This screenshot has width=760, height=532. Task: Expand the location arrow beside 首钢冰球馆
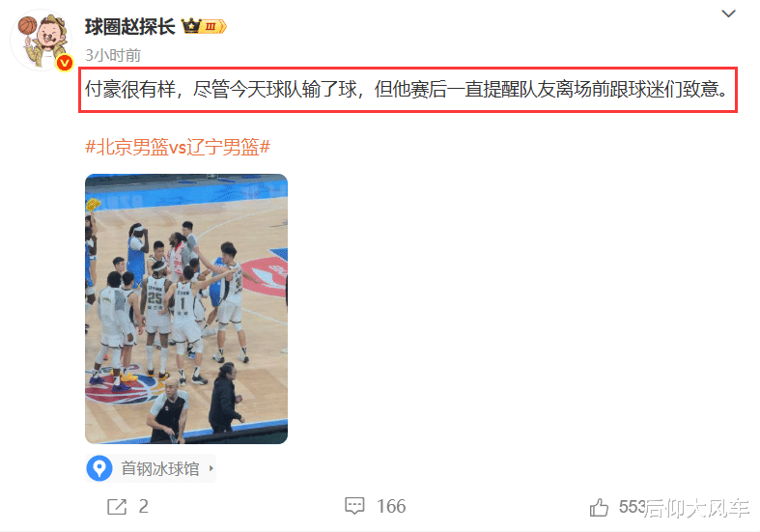pyautogui.click(x=211, y=468)
